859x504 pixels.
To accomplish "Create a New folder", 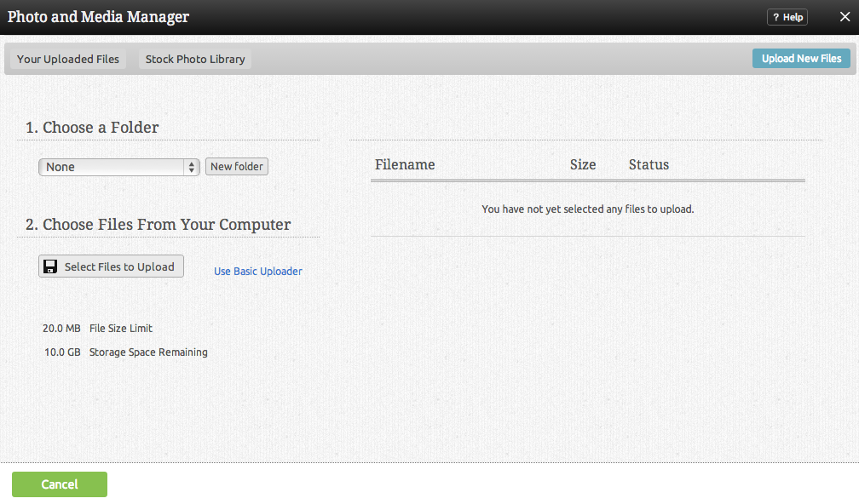I will [x=237, y=166].
